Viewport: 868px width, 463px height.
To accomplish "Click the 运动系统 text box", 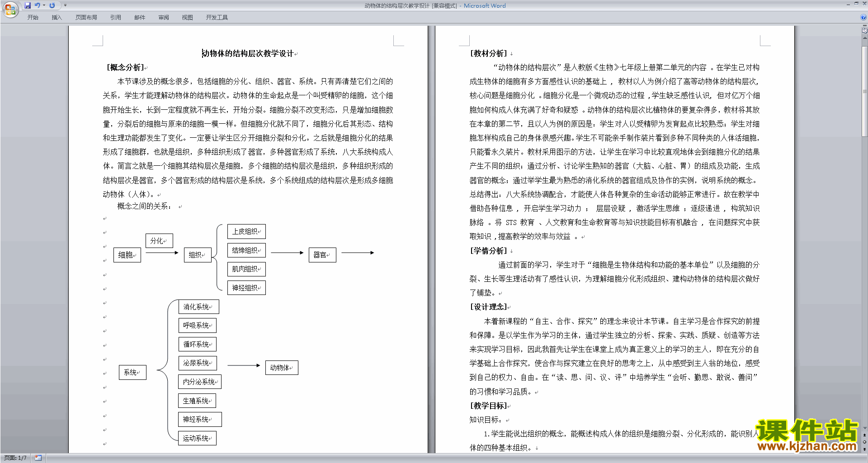I will point(198,438).
